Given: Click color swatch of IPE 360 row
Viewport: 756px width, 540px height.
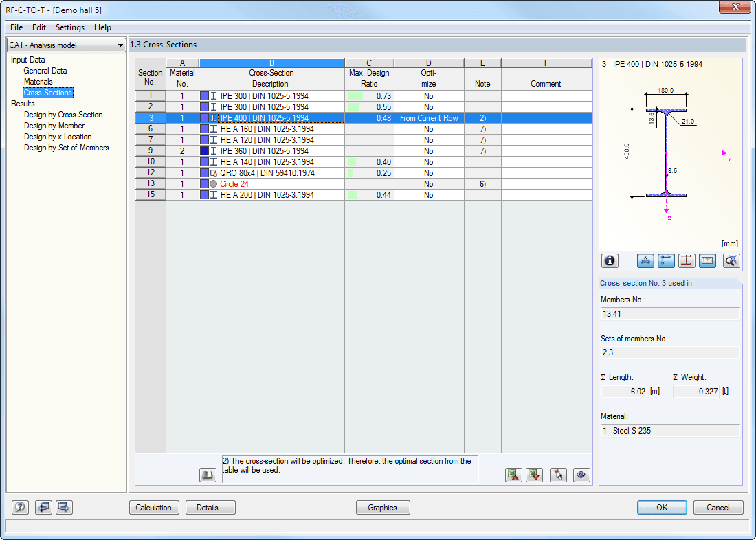Looking at the screenshot, I should pyautogui.click(x=204, y=151).
